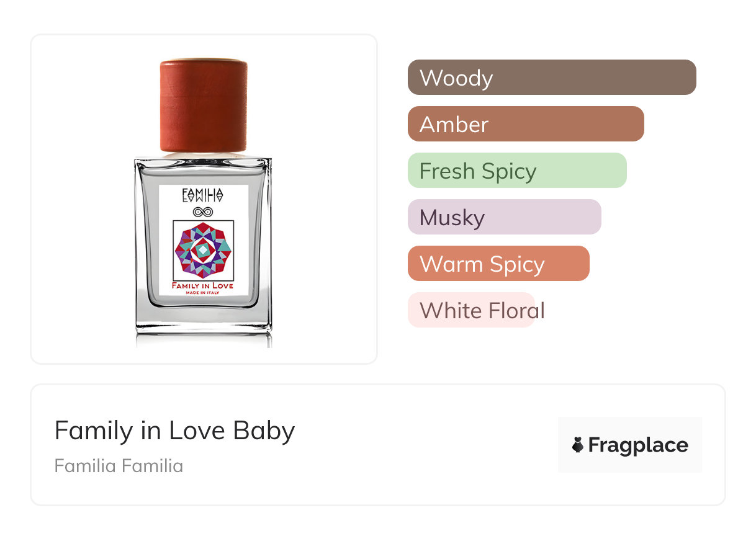Select the Amber accord bar
The height and width of the screenshot is (536, 756).
coord(525,124)
